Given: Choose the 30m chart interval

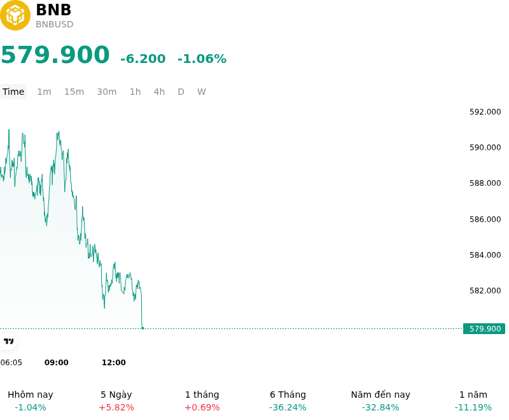Looking at the screenshot, I should (x=107, y=92).
